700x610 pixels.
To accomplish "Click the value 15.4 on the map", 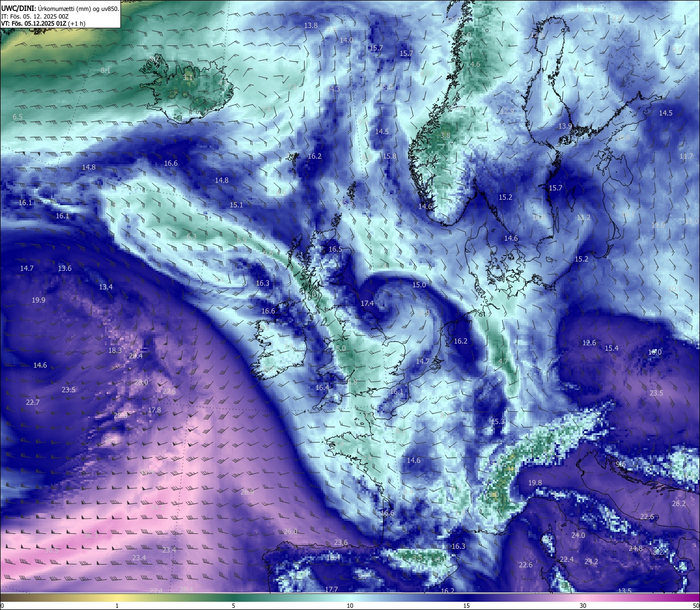I will [611, 348].
